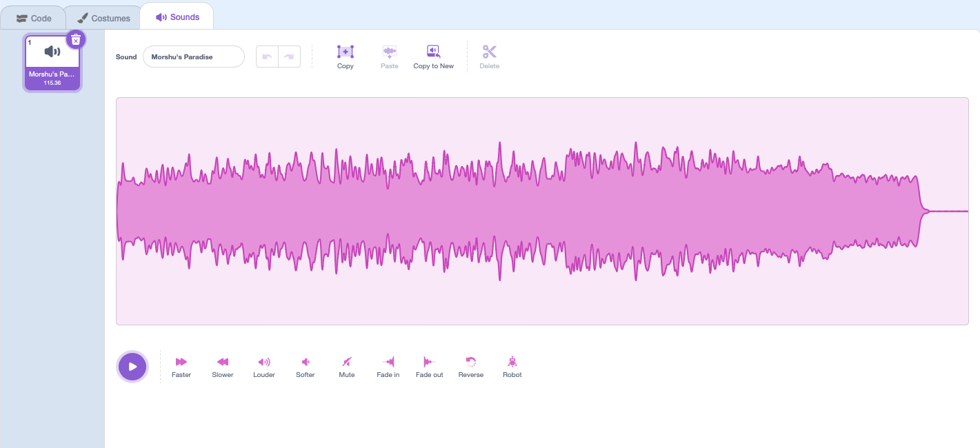Click Copy to New button
The width and height of the screenshot is (980, 448).
[x=433, y=52]
